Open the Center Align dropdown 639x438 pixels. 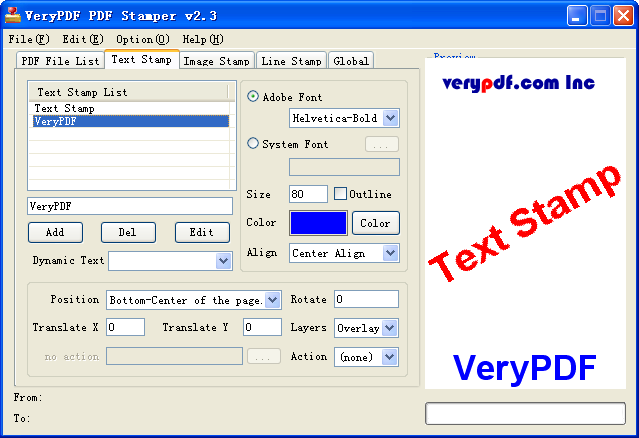click(x=390, y=253)
